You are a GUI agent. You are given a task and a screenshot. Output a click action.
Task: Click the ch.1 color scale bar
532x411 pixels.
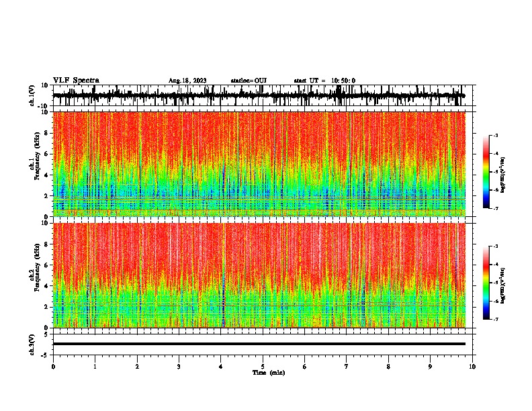click(x=486, y=172)
